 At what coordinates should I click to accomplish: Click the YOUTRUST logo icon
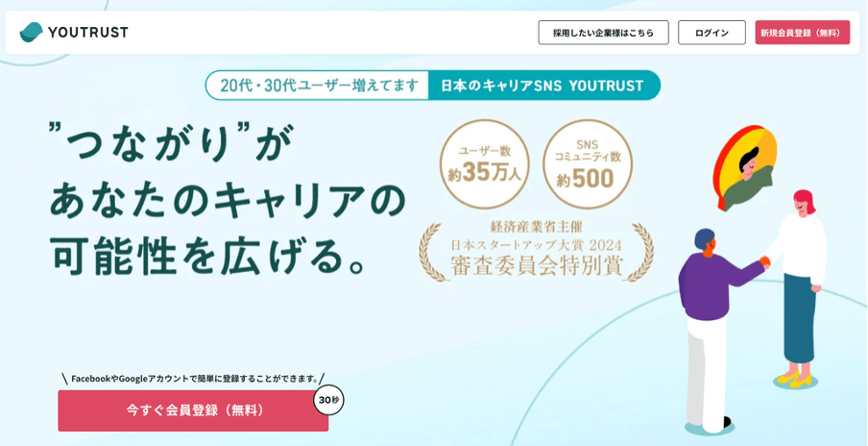click(31, 32)
